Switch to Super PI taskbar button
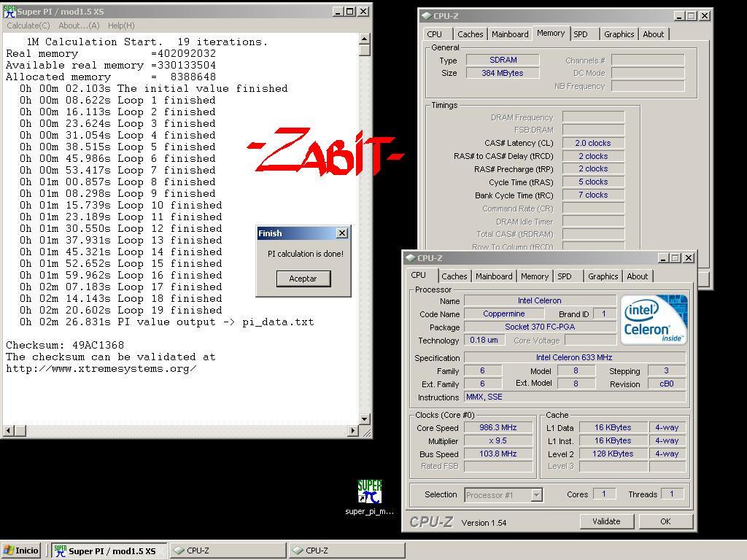The width and height of the screenshot is (747, 560). (109, 551)
